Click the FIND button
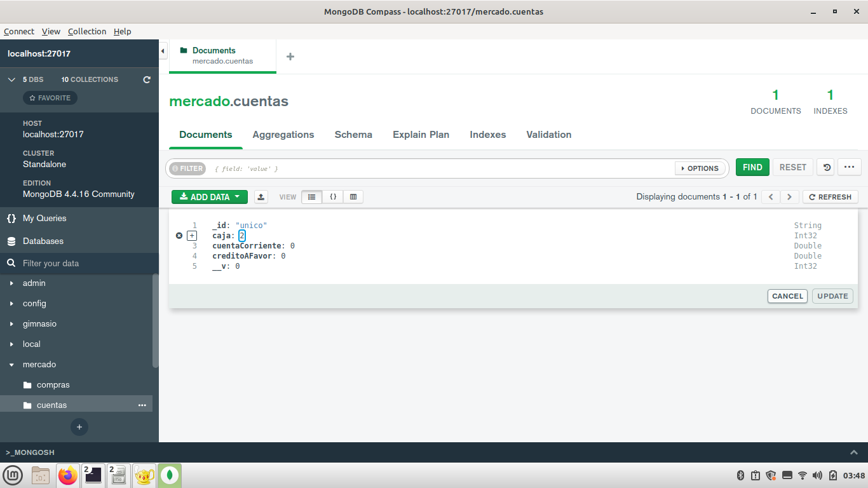The image size is (868, 488). (x=752, y=167)
